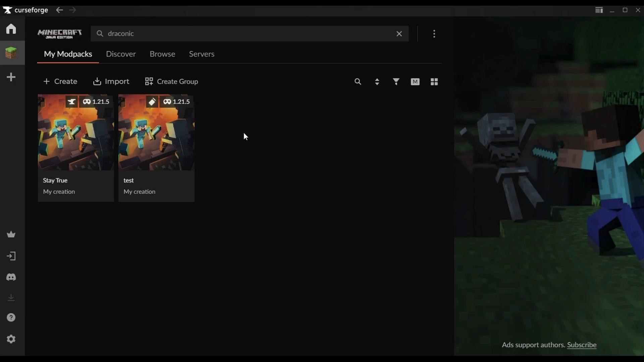The height and width of the screenshot is (362, 644).
Task: Select the Minecraft grass block game icon
Action: click(11, 53)
